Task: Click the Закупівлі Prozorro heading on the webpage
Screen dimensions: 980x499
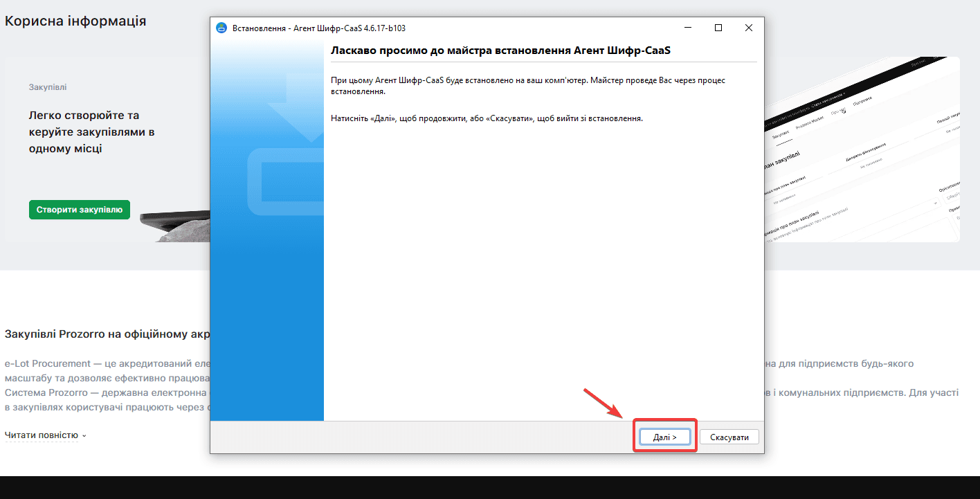Action: coord(107,334)
